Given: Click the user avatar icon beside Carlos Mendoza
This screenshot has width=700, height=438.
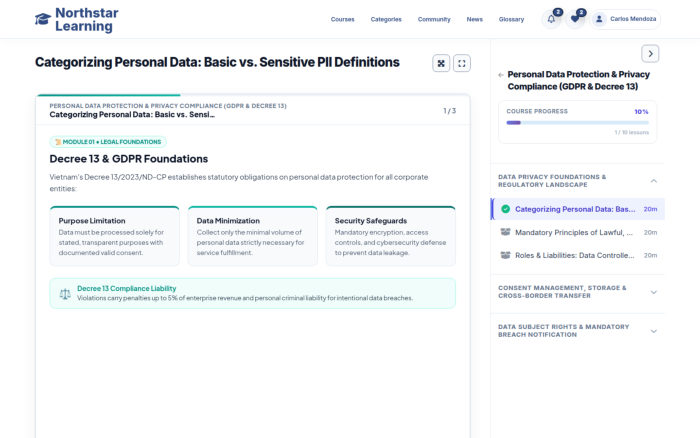Looking at the screenshot, I should point(599,19).
